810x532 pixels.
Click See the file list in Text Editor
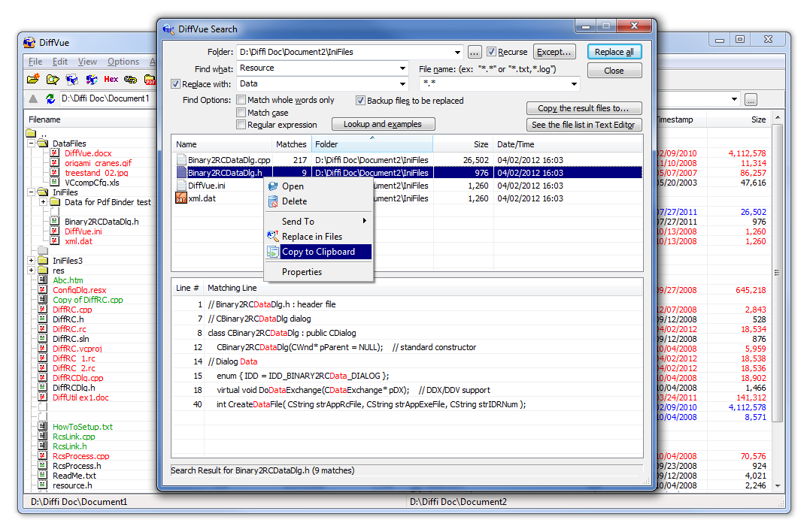584,125
